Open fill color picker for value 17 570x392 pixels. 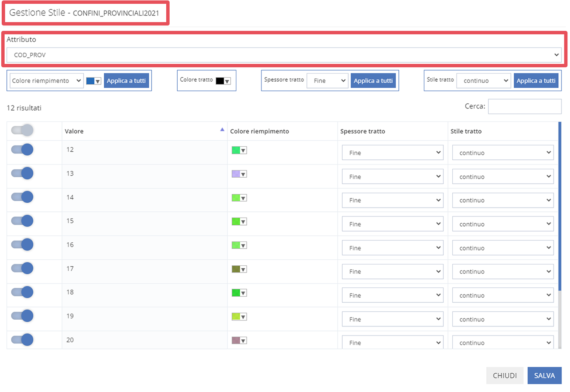[239, 269]
